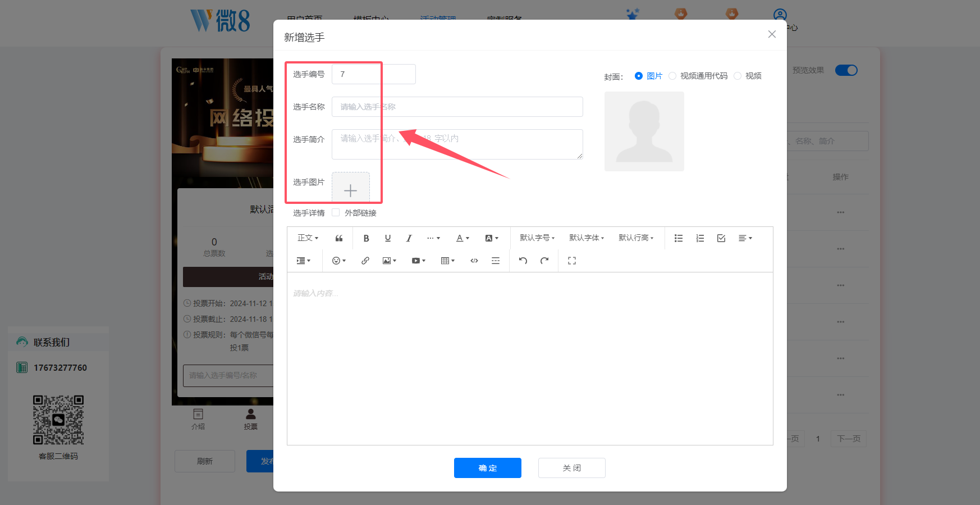Toggle underline formatting in the editor
980x505 pixels.
(x=388, y=238)
